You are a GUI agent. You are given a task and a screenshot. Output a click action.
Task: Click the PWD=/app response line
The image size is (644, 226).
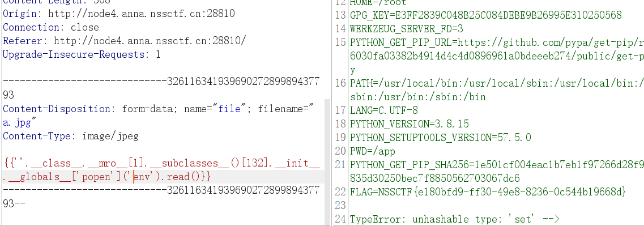click(373, 151)
